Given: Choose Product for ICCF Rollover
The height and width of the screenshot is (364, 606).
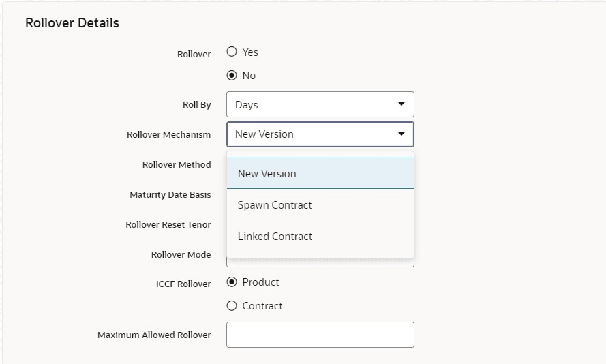Looking at the screenshot, I should pos(232,282).
